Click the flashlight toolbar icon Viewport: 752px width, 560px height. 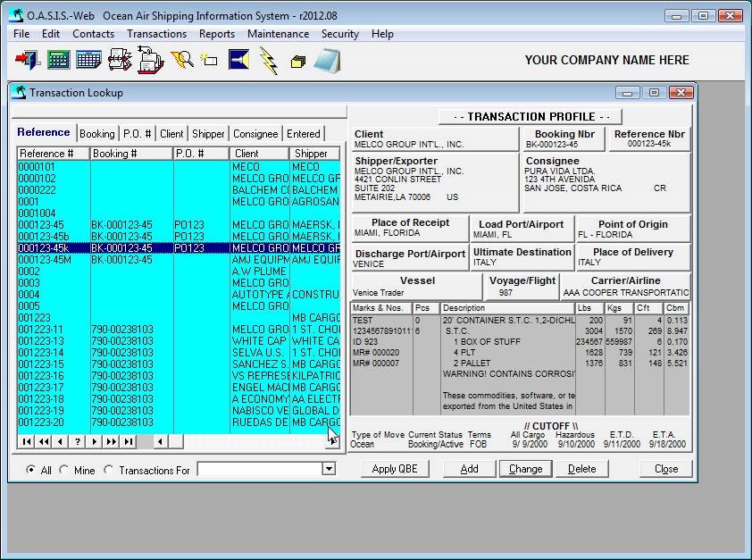click(x=238, y=60)
